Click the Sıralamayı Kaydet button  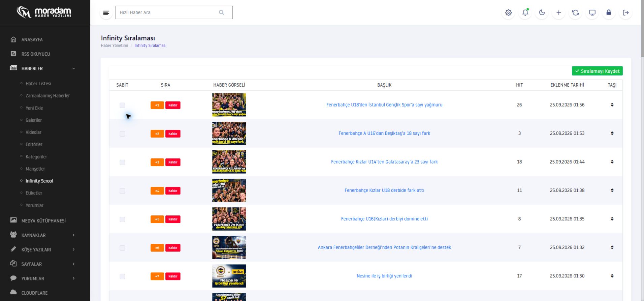(x=597, y=71)
